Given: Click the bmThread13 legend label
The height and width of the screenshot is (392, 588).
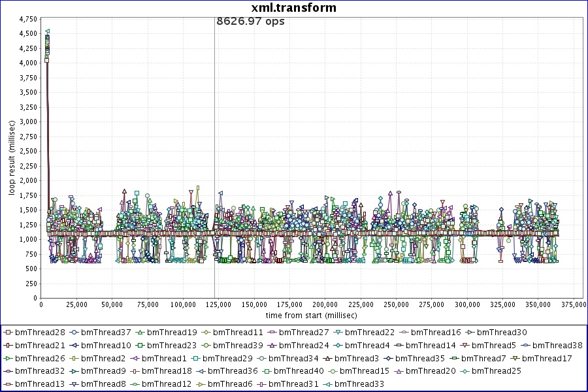Looking at the screenshot, I should [39, 384].
